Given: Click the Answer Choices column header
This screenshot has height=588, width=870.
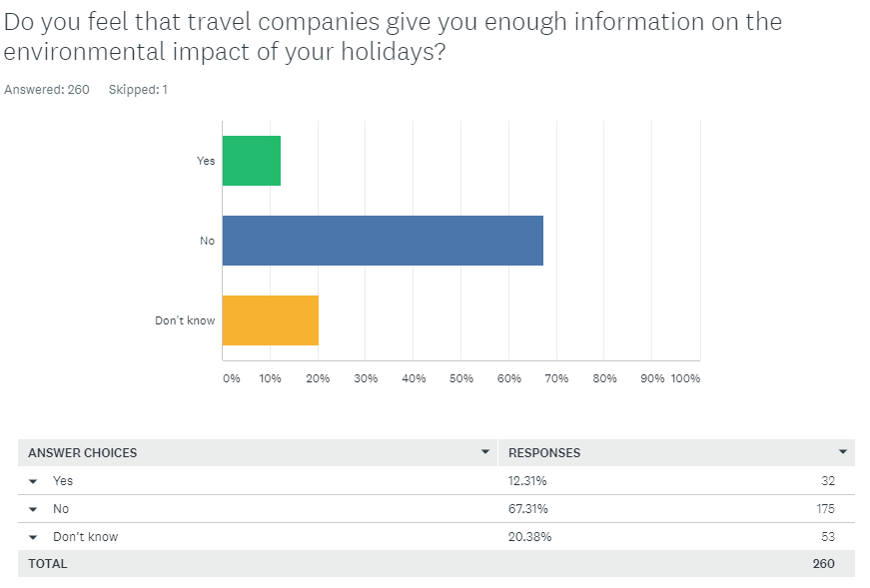Looking at the screenshot, I should [83, 452].
